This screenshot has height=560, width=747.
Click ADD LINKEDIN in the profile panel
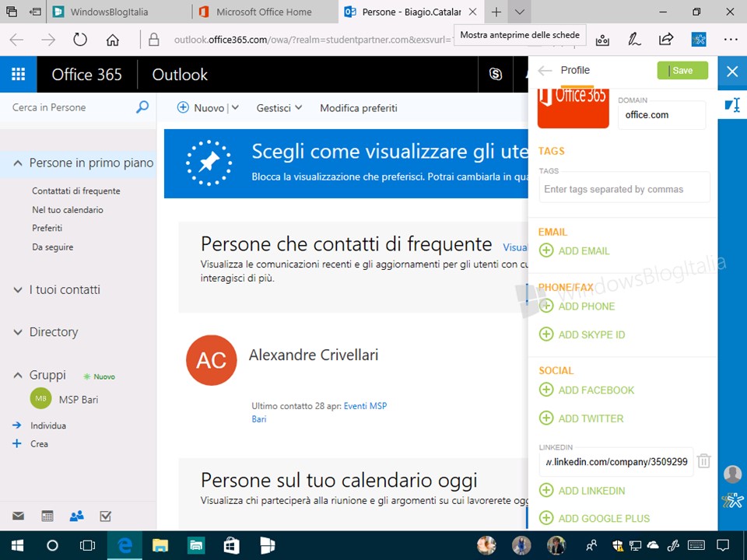coord(582,491)
